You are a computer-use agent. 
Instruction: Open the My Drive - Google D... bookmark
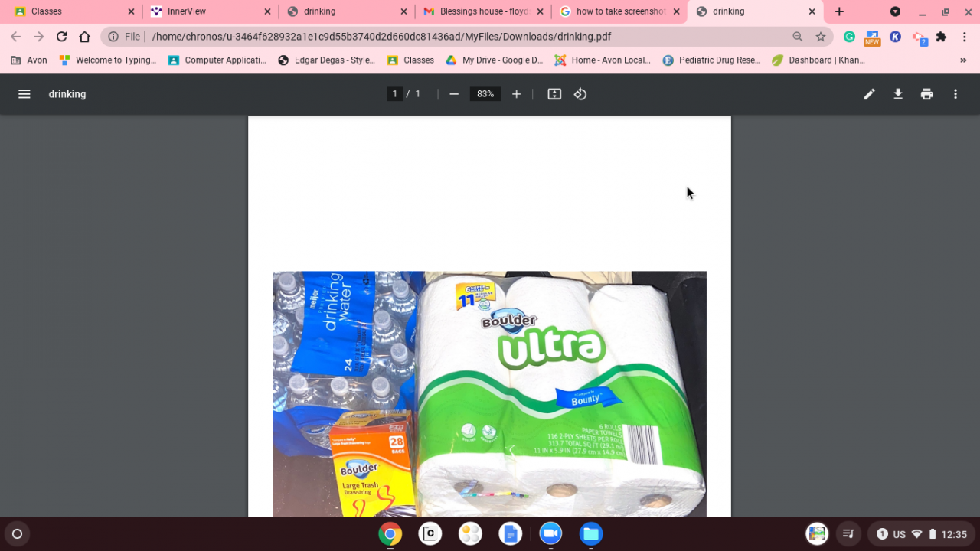coord(494,60)
